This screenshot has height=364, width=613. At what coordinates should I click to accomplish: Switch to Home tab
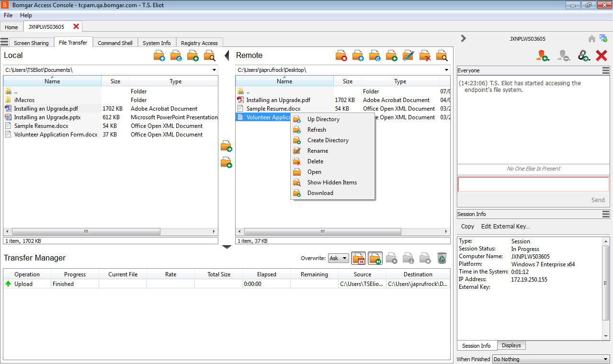click(x=11, y=27)
